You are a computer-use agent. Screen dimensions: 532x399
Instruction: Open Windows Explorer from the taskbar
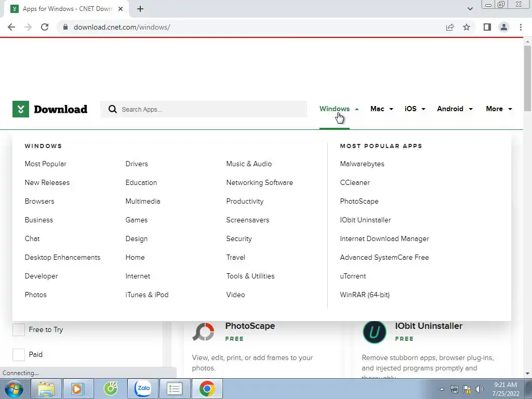click(x=46, y=389)
